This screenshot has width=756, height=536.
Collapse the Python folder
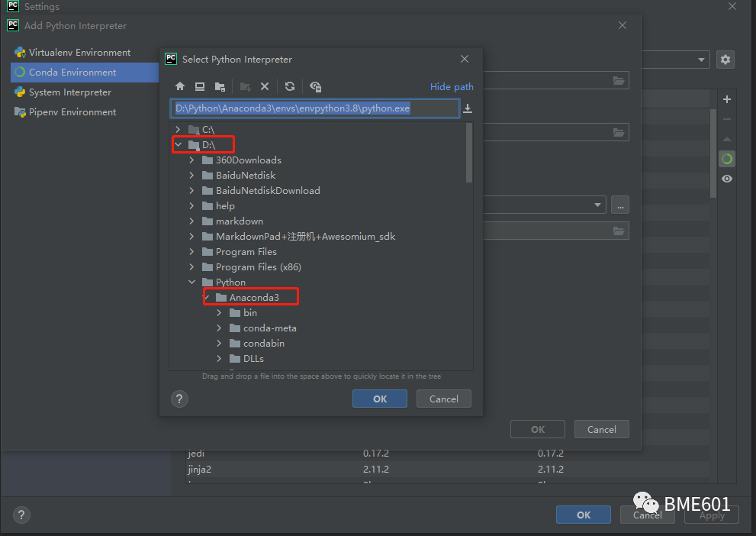pos(191,282)
